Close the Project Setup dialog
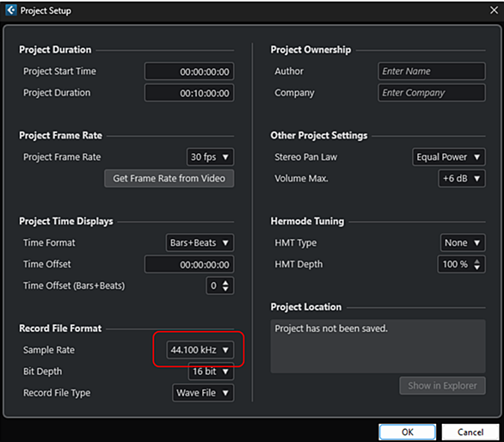 494,10
